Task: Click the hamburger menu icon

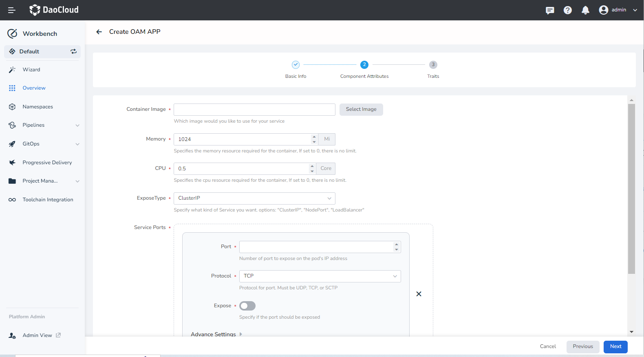Action: [12, 10]
